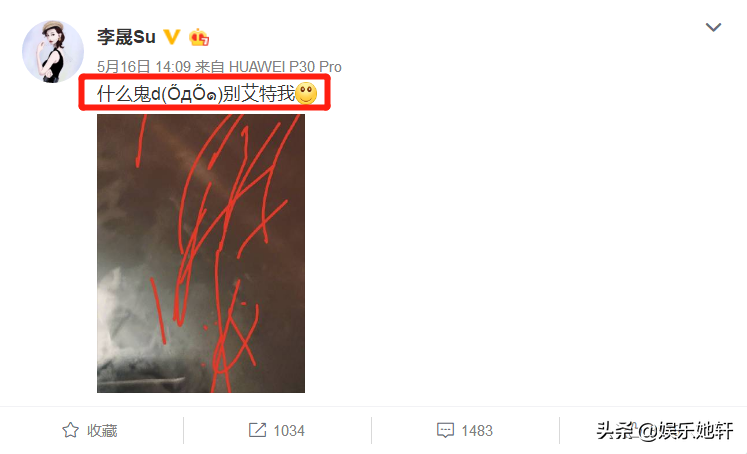Open the 李晟Su username link
The height and width of the screenshot is (454, 747).
click(x=126, y=37)
